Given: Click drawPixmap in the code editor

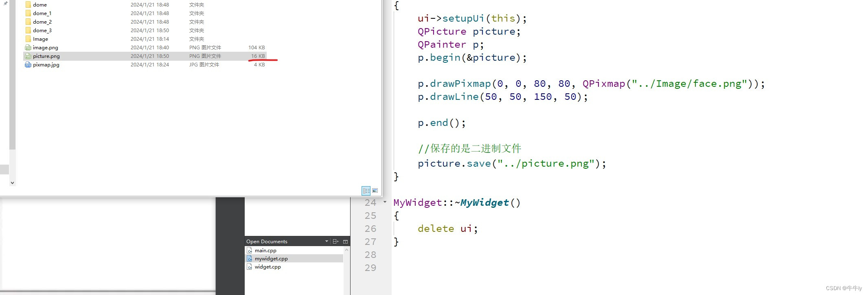Looking at the screenshot, I should pyautogui.click(x=460, y=84).
